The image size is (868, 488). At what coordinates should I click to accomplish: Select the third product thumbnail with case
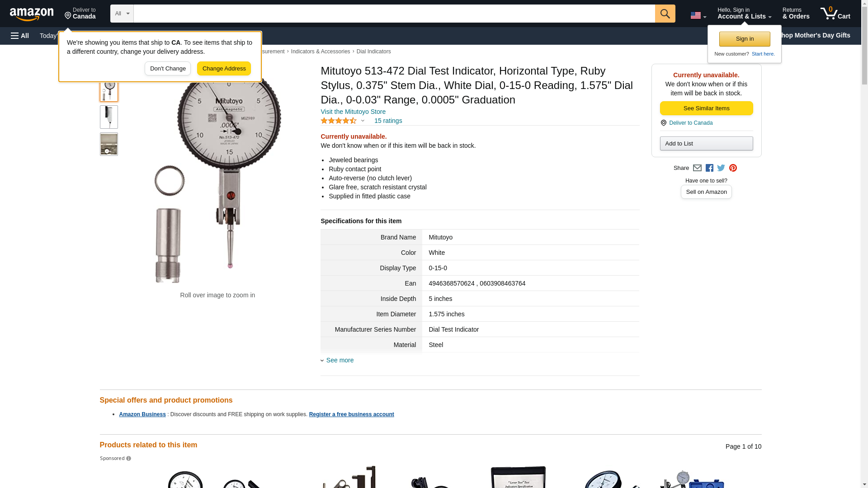click(x=109, y=144)
